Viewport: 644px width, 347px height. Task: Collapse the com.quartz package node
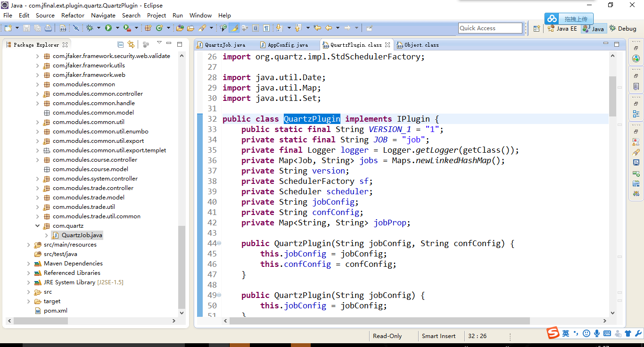tap(37, 226)
